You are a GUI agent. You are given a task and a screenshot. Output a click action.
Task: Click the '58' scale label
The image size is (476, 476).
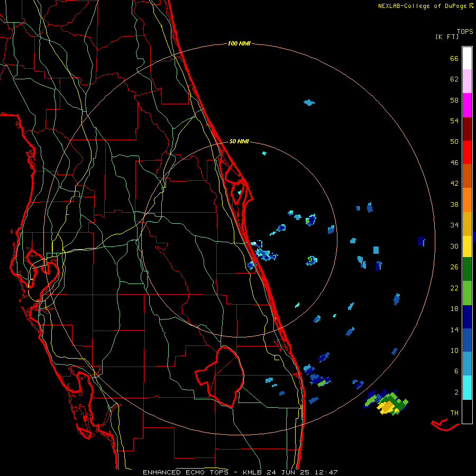[x=454, y=100]
